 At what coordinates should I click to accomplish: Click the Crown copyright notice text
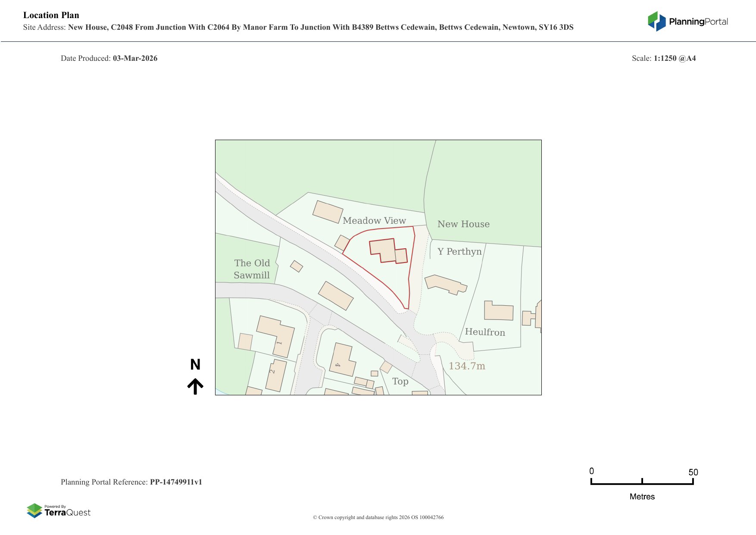(378, 517)
